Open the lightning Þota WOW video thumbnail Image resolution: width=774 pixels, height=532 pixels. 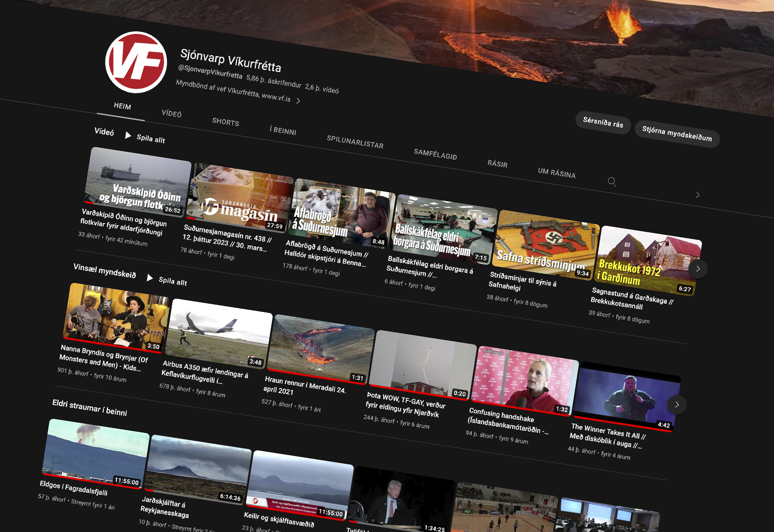pyautogui.click(x=423, y=365)
